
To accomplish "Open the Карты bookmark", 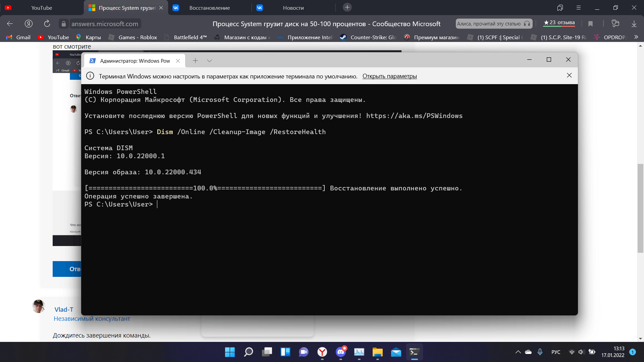I will (x=89, y=37).
